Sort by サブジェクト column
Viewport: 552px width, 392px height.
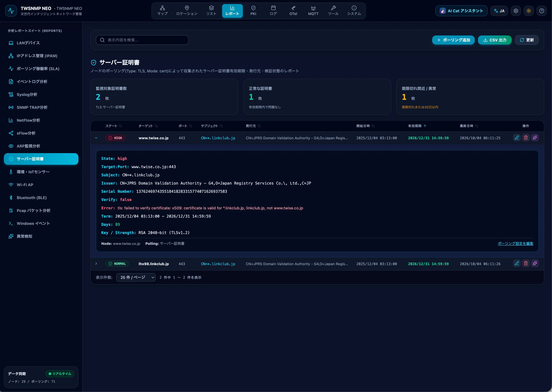[212, 126]
